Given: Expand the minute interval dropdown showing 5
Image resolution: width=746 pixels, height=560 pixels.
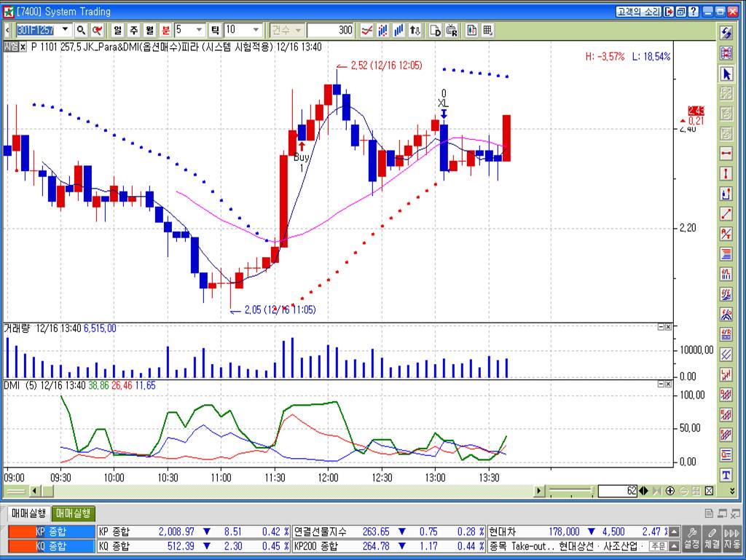Looking at the screenshot, I should (x=198, y=30).
